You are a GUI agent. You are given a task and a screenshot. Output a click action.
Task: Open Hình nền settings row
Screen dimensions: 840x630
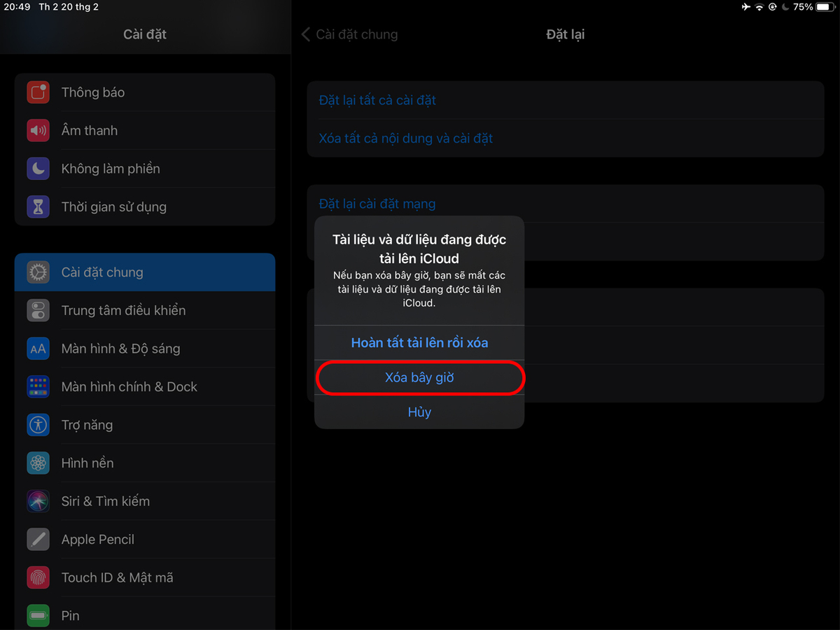145,463
